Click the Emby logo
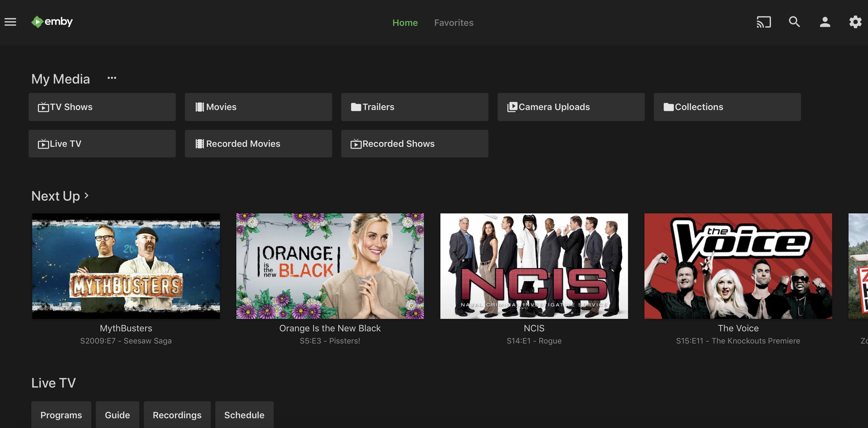 [x=52, y=22]
